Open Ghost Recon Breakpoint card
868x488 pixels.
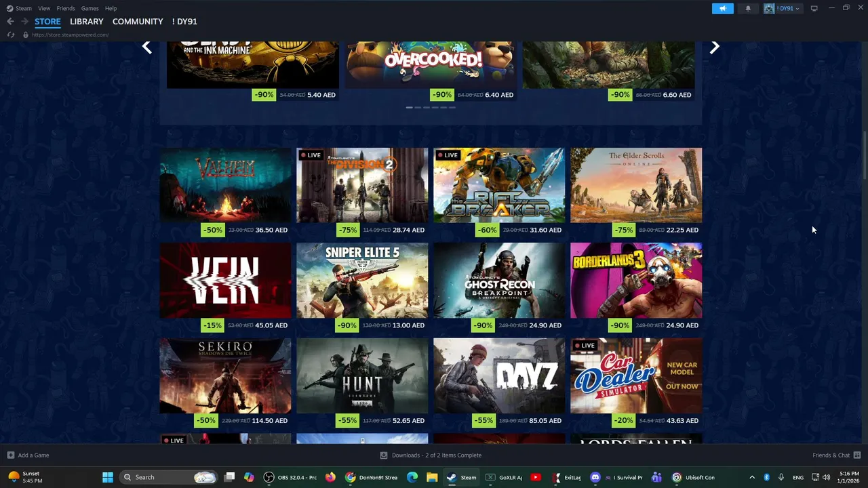[x=499, y=281]
